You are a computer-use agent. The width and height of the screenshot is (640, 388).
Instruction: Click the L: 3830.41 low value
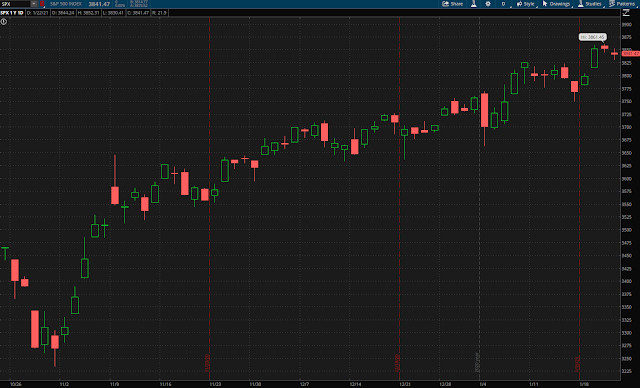tap(113, 13)
